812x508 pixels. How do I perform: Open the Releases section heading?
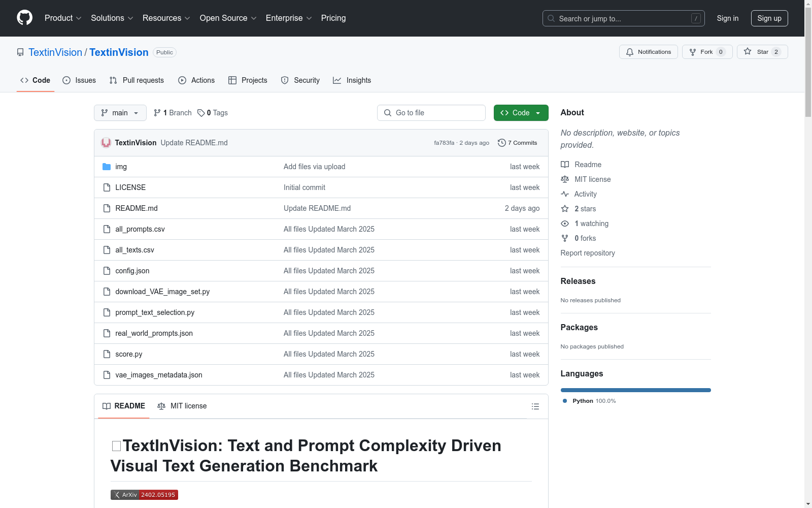click(578, 281)
